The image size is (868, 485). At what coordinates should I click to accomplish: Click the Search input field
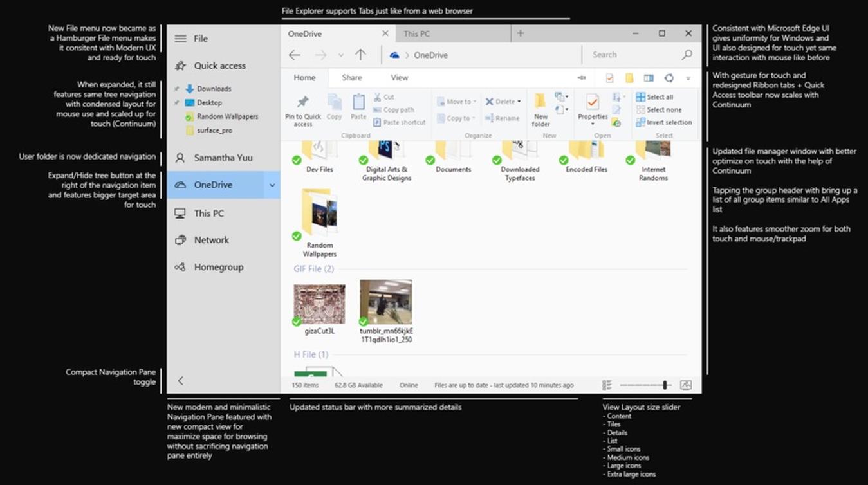pyautogui.click(x=634, y=55)
